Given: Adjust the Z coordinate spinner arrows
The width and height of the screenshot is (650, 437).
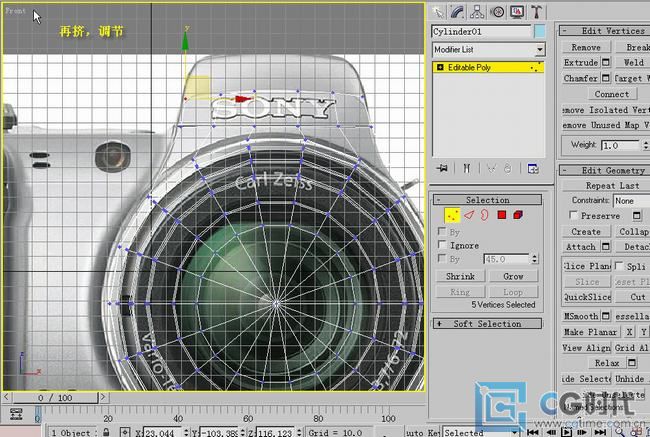Looking at the screenshot, I should click(299, 432).
